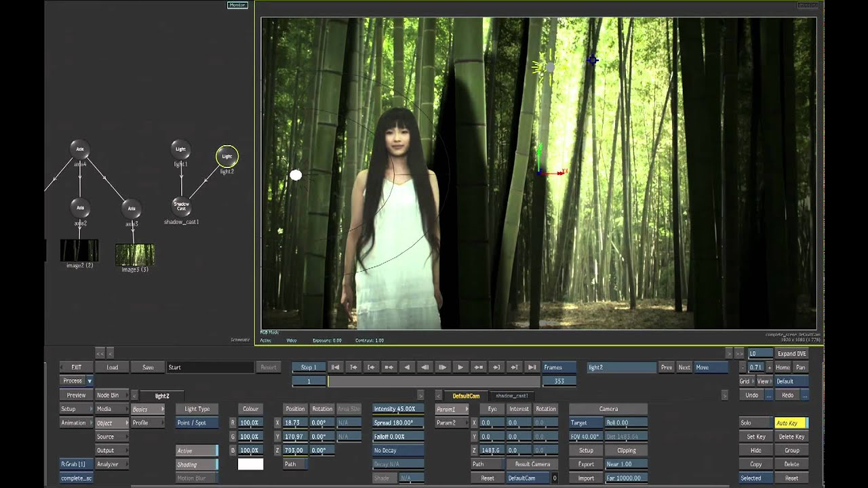Open the DefaultCam dropdown next to Reset
868x488 pixels.
tap(527, 479)
